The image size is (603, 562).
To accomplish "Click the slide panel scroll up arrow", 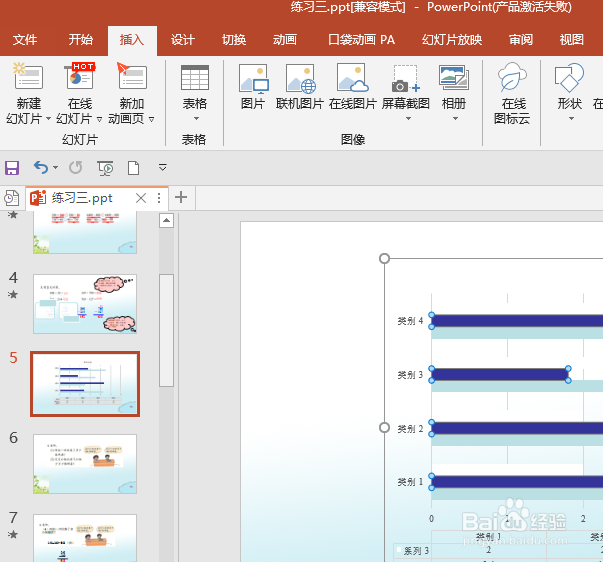I will 167,220.
